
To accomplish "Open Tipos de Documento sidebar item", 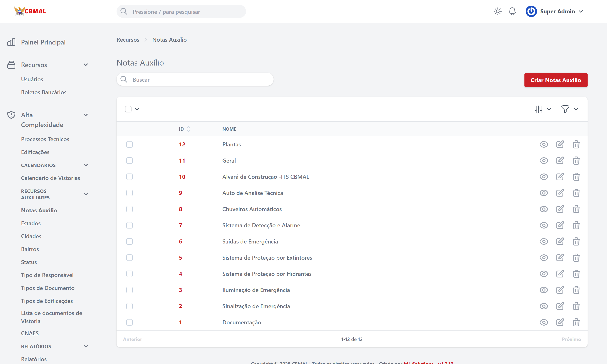I will 48,288.
